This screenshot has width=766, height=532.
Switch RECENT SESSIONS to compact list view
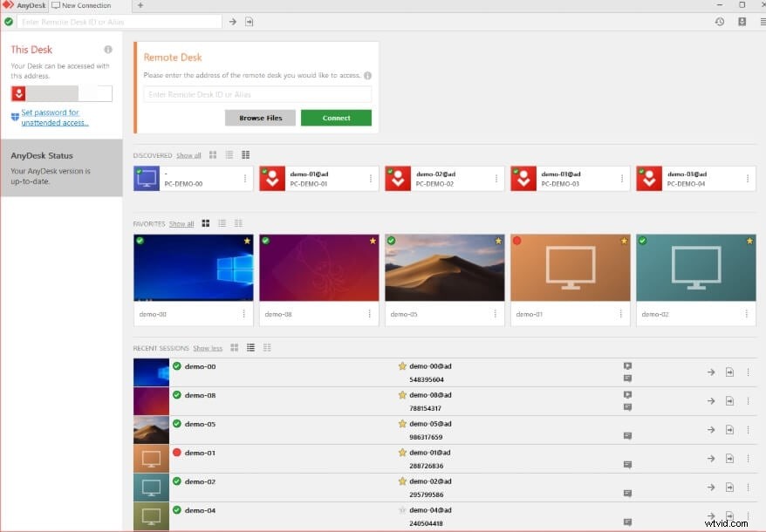click(x=267, y=348)
